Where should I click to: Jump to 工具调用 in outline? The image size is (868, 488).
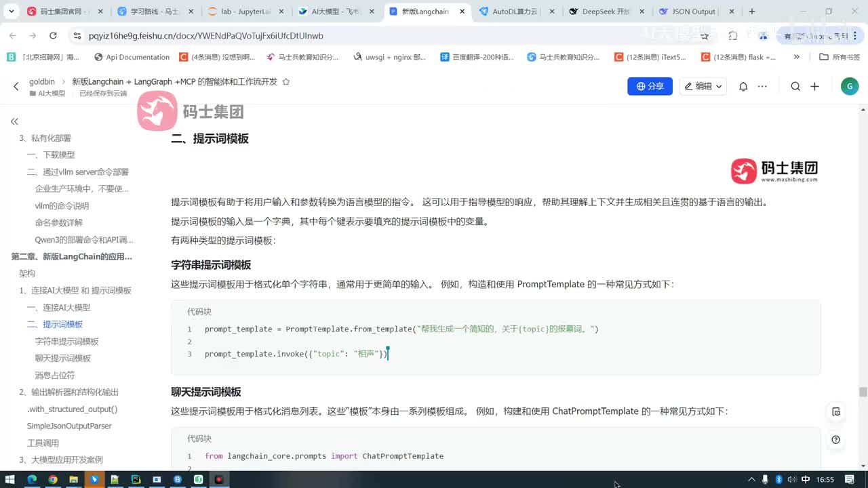click(x=43, y=443)
